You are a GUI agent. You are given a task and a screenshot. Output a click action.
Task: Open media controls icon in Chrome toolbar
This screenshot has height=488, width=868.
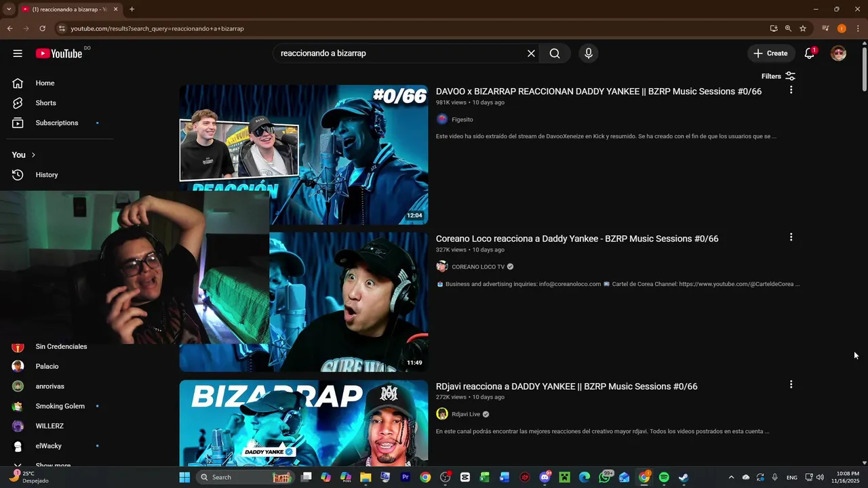[825, 28]
